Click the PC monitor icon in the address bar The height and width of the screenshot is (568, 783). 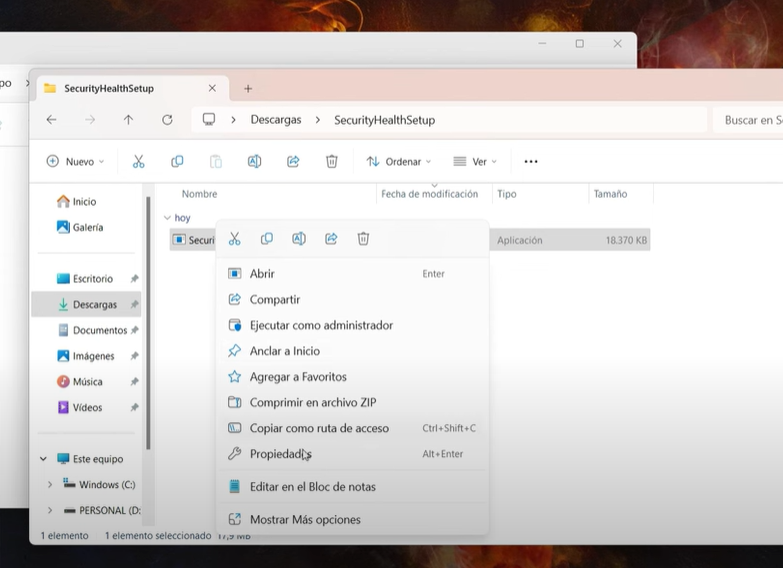[209, 119]
